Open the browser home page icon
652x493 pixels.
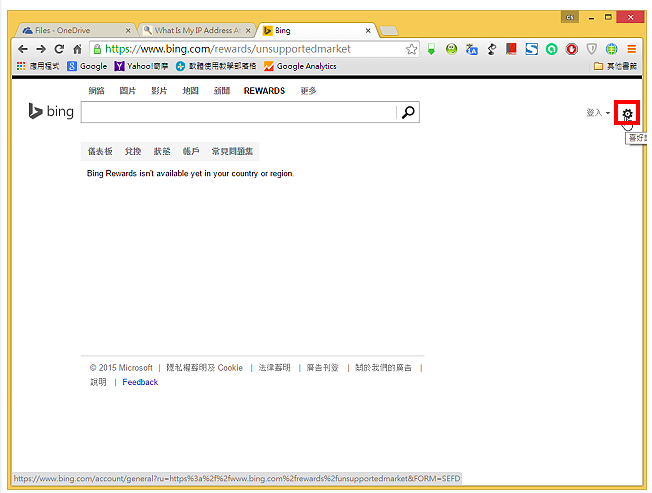coord(77,49)
